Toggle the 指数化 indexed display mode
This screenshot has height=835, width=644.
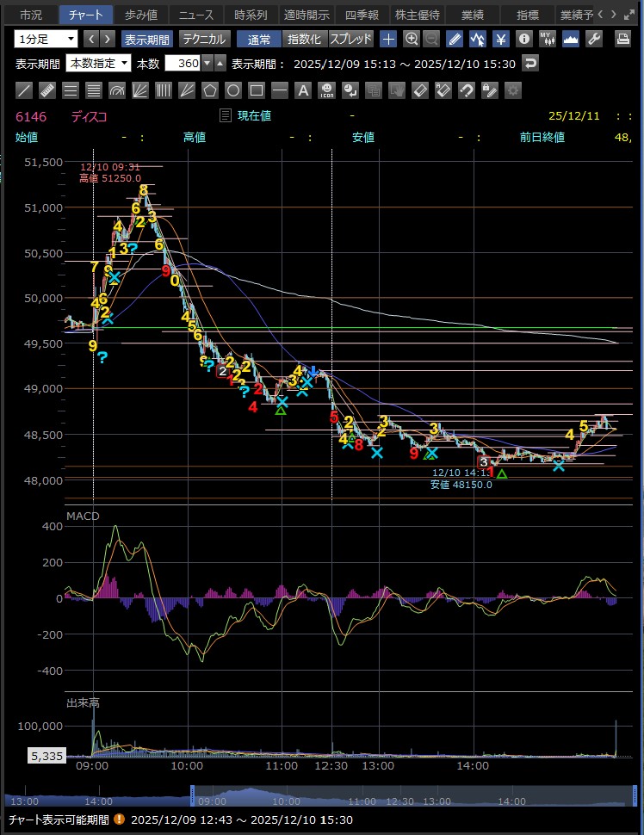[304, 39]
